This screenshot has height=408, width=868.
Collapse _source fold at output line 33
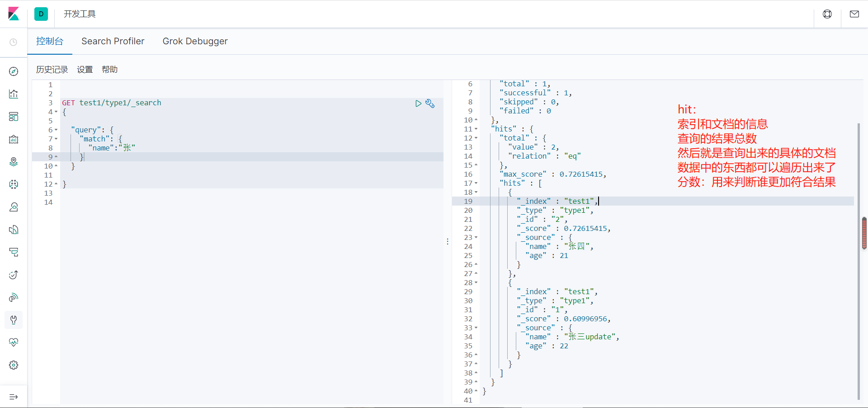(x=476, y=328)
